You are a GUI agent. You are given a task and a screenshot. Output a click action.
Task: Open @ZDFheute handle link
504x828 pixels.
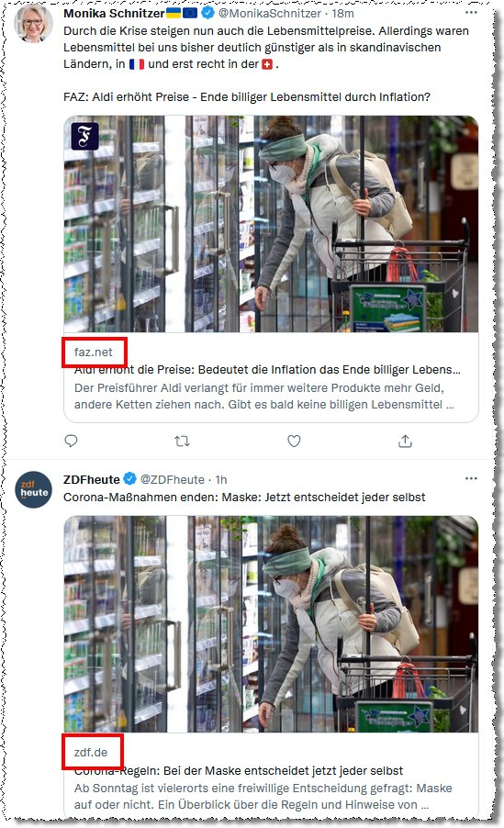tap(173, 479)
